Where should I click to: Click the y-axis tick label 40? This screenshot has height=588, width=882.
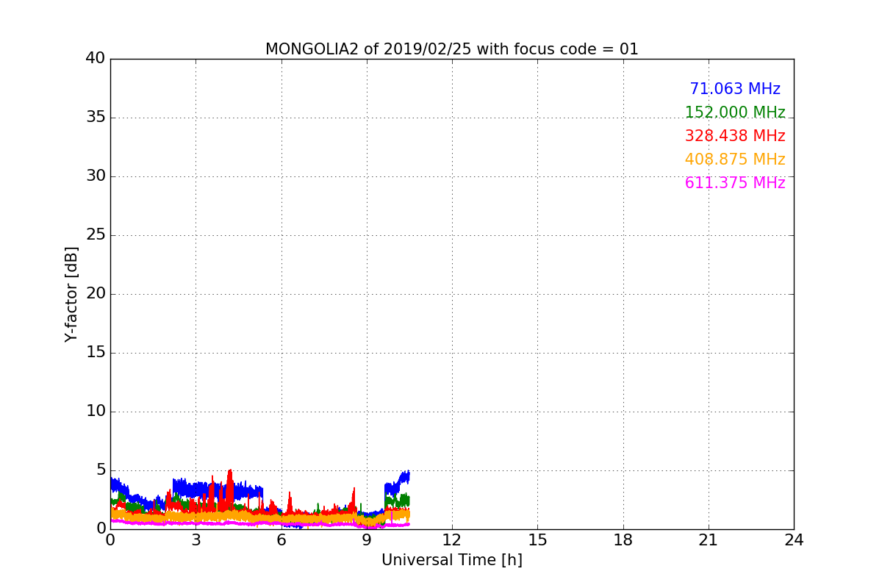(x=96, y=58)
